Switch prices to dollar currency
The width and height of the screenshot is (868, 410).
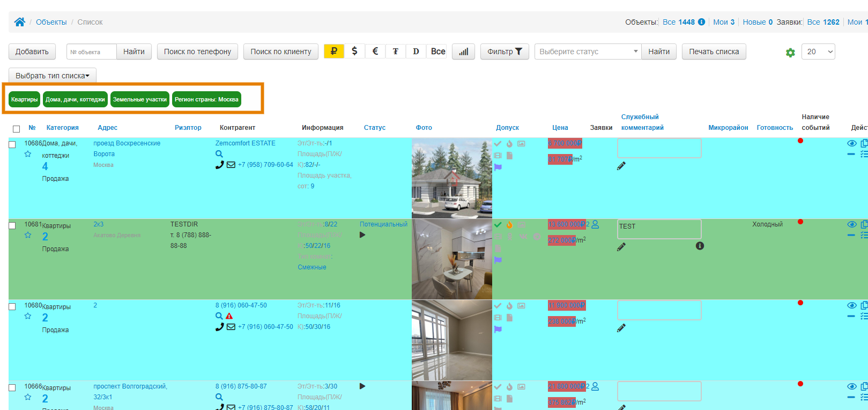click(x=354, y=52)
